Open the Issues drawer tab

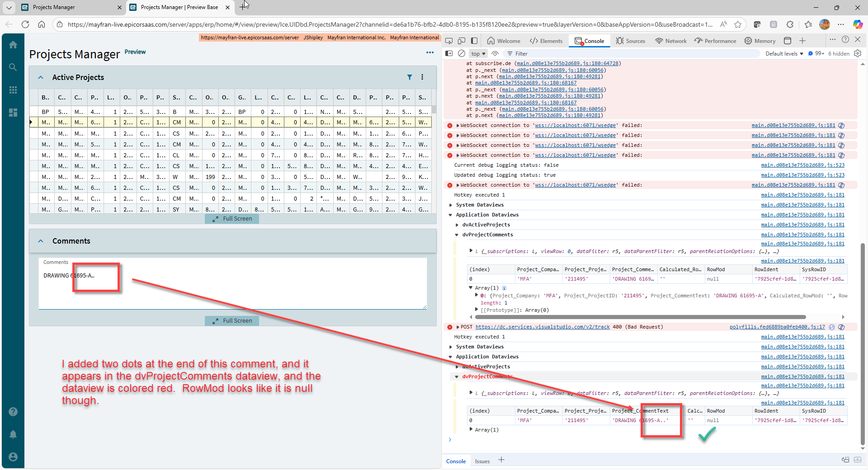(482, 461)
